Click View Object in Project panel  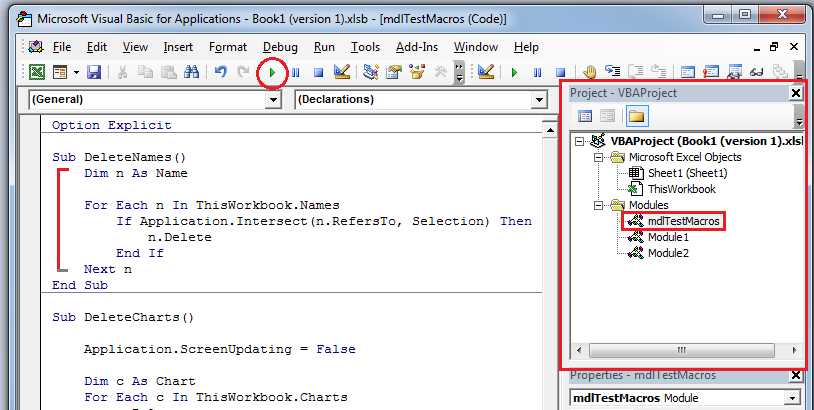pos(607,116)
